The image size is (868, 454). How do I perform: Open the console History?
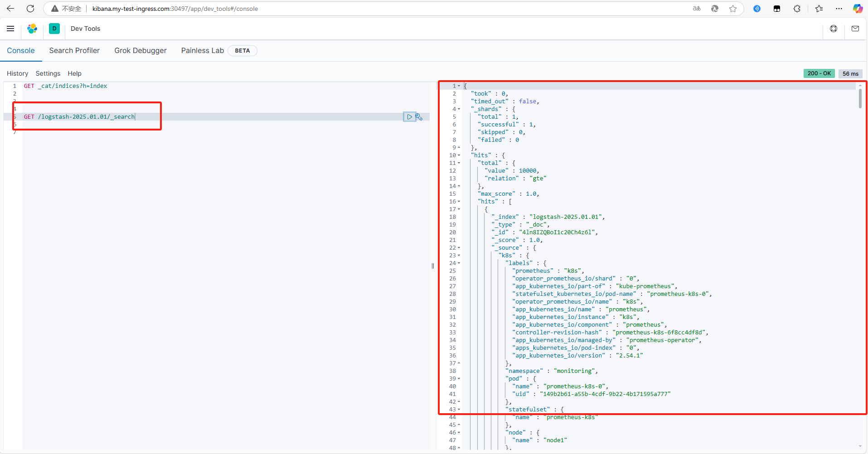(x=17, y=73)
